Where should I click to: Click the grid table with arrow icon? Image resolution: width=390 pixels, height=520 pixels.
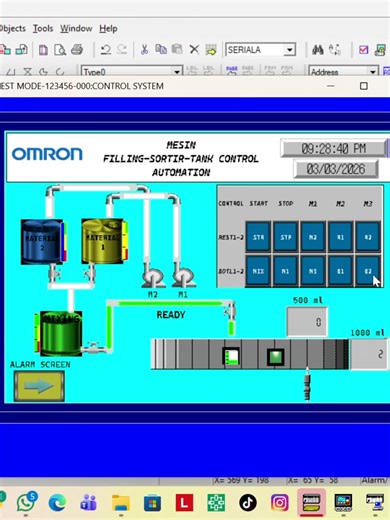(x=211, y=50)
